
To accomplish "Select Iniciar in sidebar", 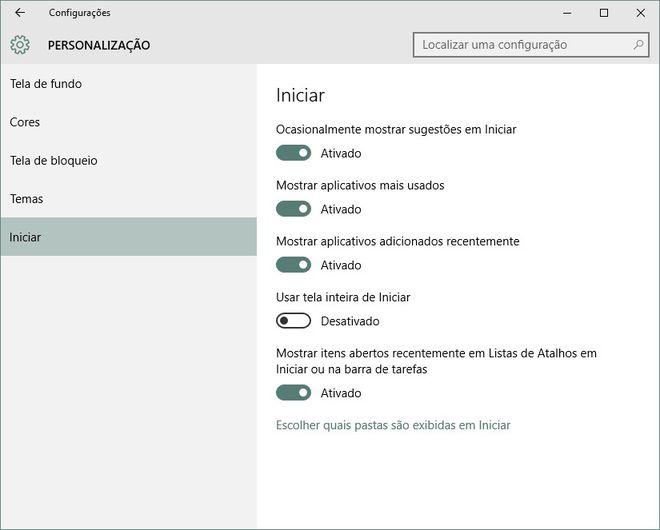I will tap(128, 237).
